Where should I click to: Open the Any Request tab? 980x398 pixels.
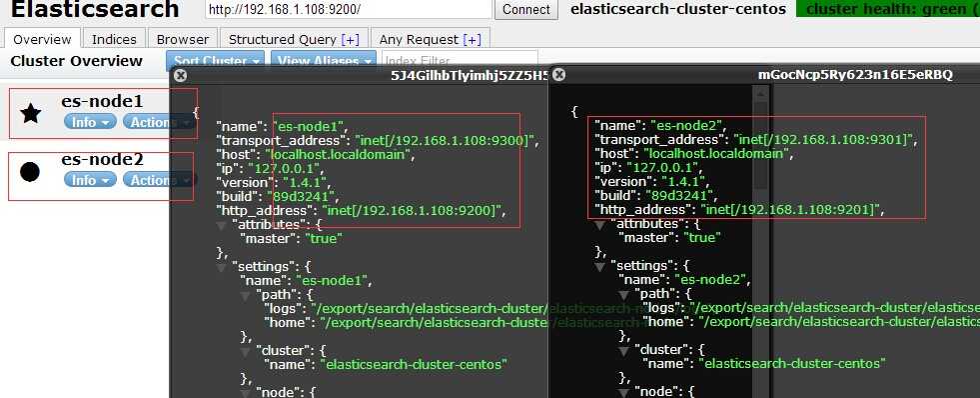coord(430,39)
